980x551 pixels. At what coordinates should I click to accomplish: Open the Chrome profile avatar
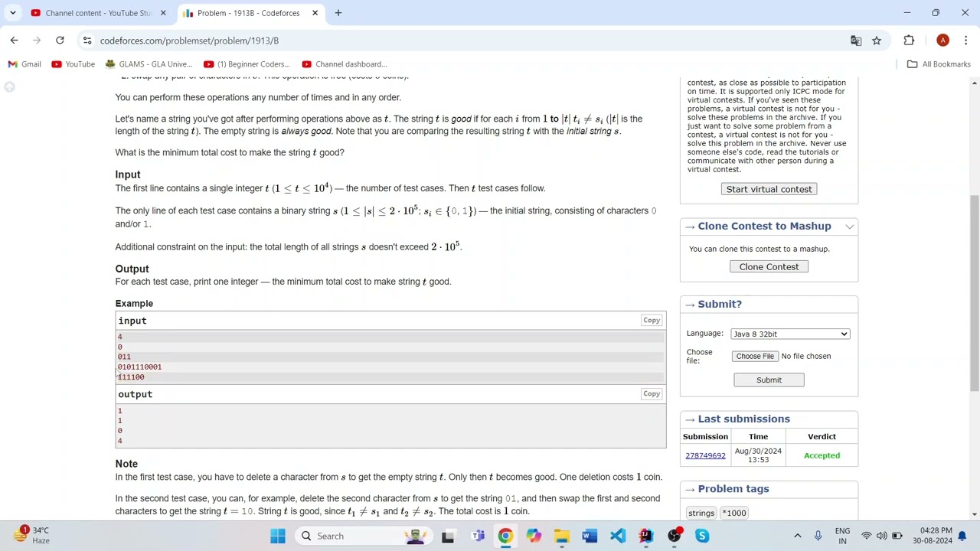click(x=942, y=41)
